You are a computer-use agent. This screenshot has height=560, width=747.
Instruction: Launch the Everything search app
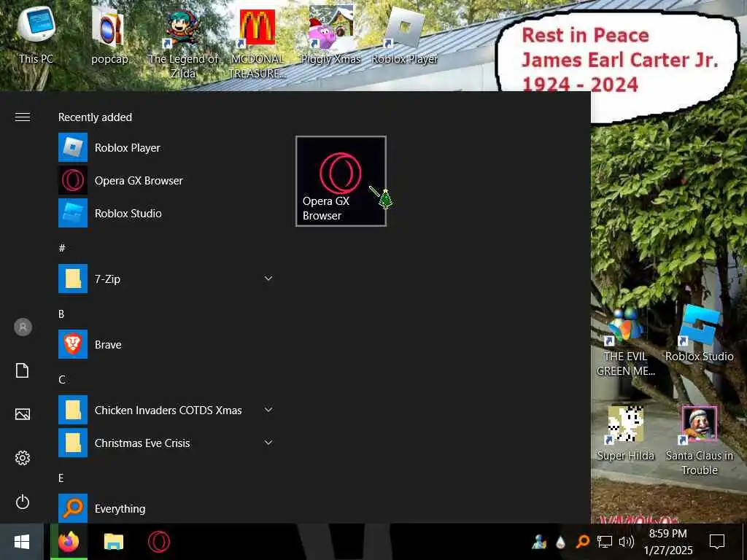pos(166,508)
